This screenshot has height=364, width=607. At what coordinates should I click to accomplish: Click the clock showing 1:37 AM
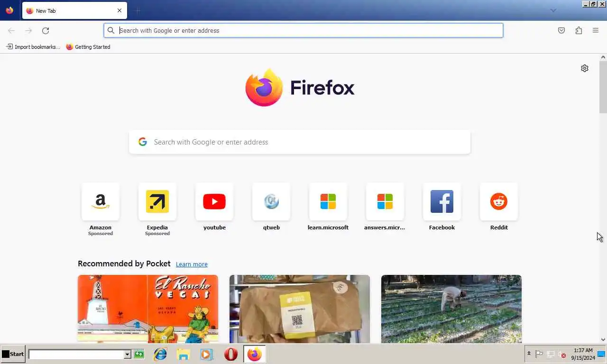pyautogui.click(x=583, y=354)
